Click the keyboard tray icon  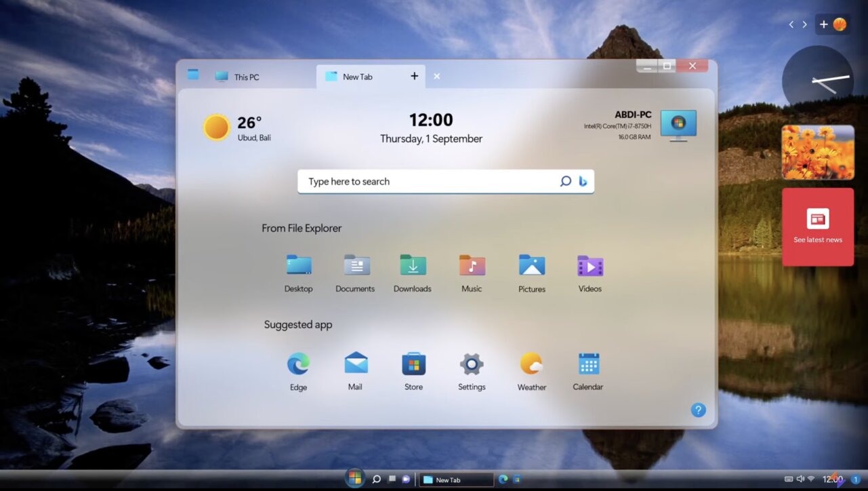789,479
